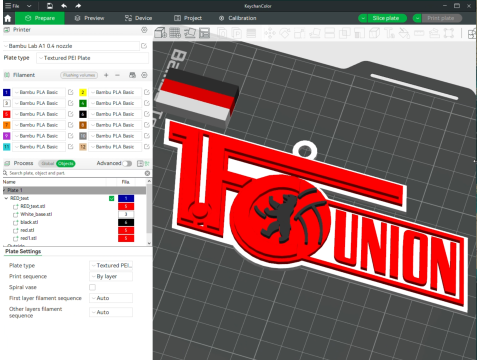Screen dimensions: 480x360
Task: Select the black.stl part in object list
Action: 29,222
